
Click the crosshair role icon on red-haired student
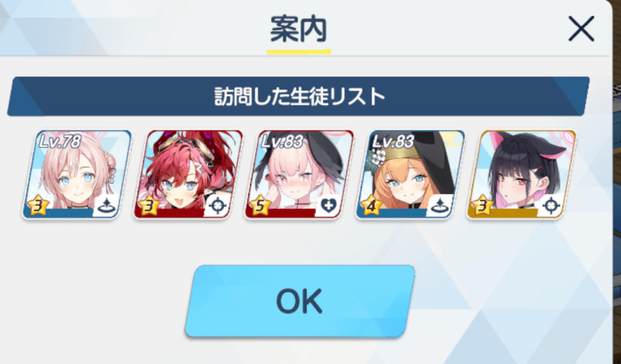coord(217,206)
